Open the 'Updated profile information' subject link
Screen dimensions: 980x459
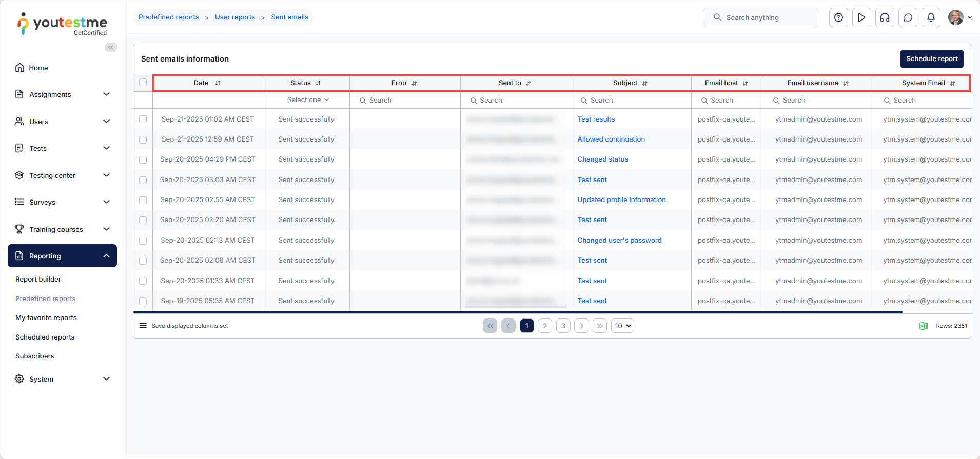(x=621, y=200)
